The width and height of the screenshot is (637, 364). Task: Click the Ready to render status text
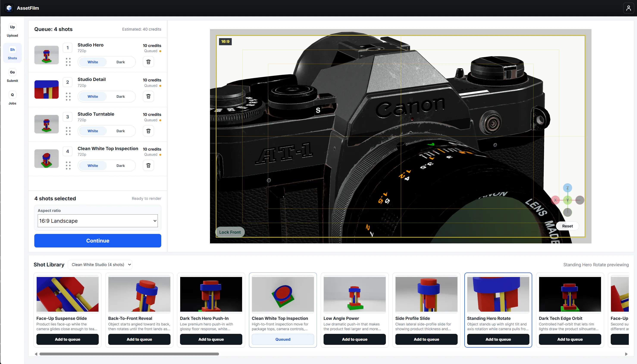pos(146,199)
